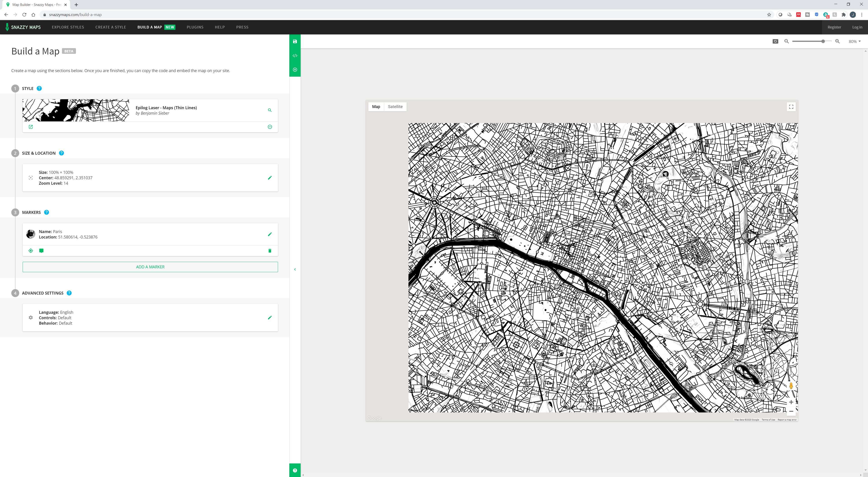
Task: Go to Plugins page
Action: point(195,27)
